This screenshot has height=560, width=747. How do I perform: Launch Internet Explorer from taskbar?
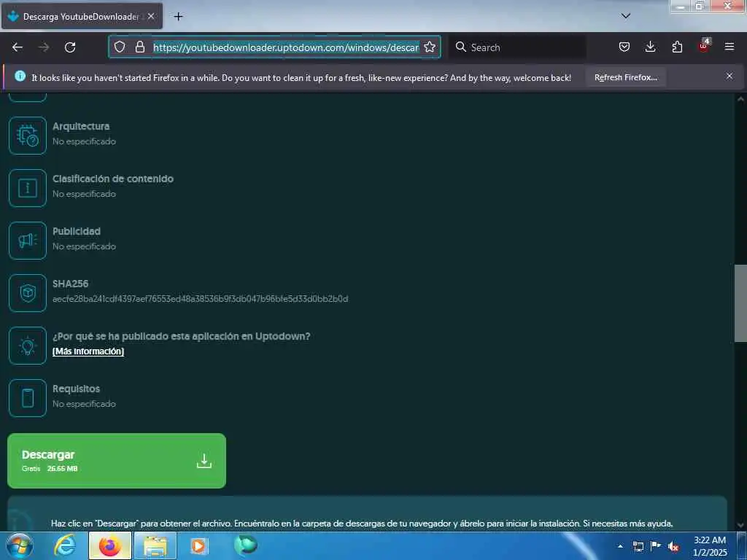(65, 545)
